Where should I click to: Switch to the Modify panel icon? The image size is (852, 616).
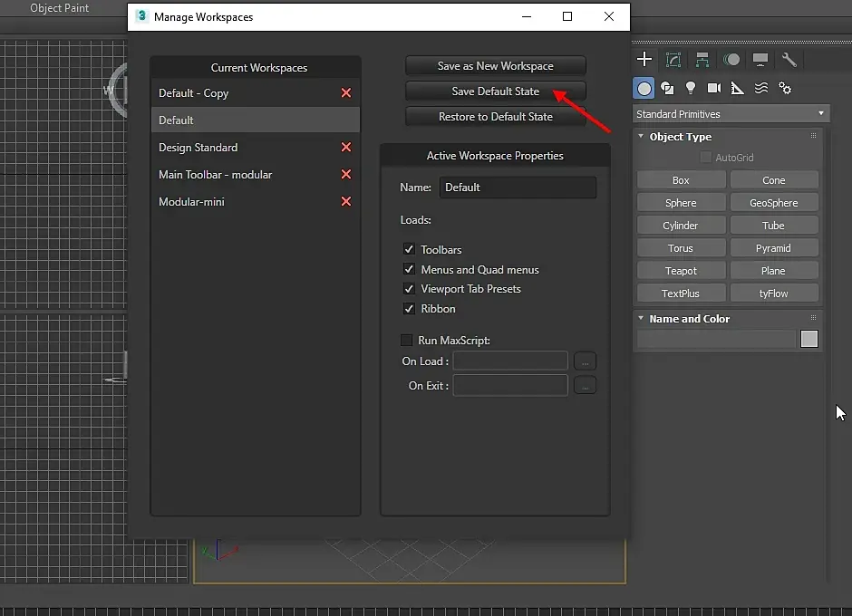(x=673, y=60)
